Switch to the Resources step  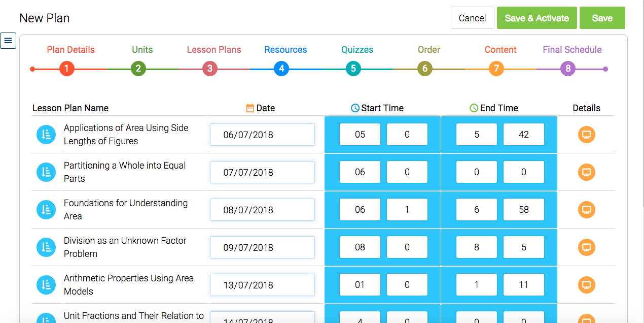point(285,49)
